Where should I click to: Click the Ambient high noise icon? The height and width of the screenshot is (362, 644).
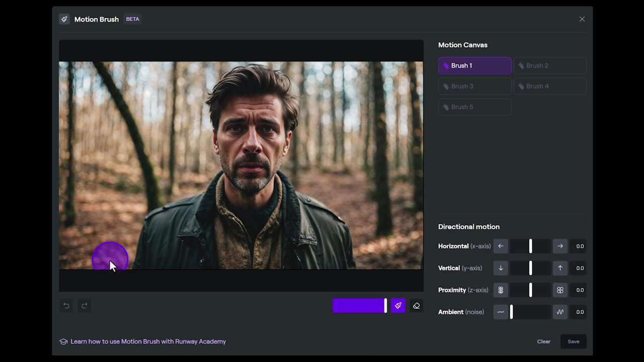[560, 312]
